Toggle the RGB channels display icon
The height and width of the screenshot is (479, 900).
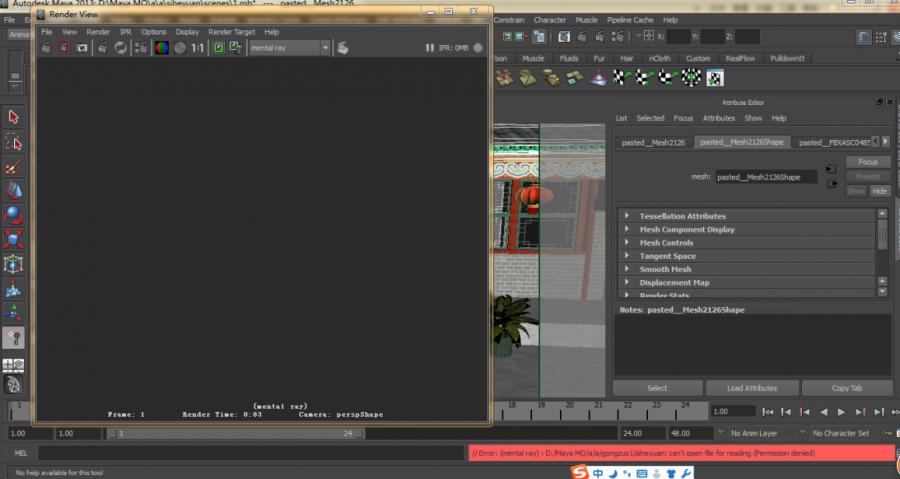161,47
